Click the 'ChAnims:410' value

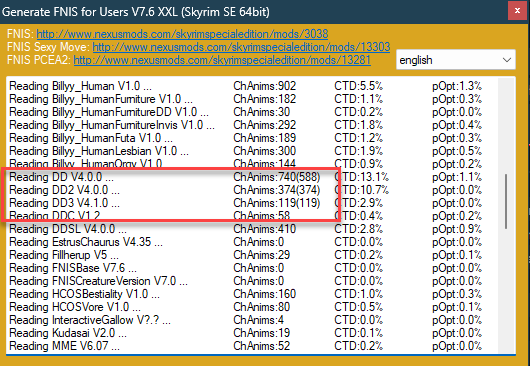pyautogui.click(x=265, y=229)
